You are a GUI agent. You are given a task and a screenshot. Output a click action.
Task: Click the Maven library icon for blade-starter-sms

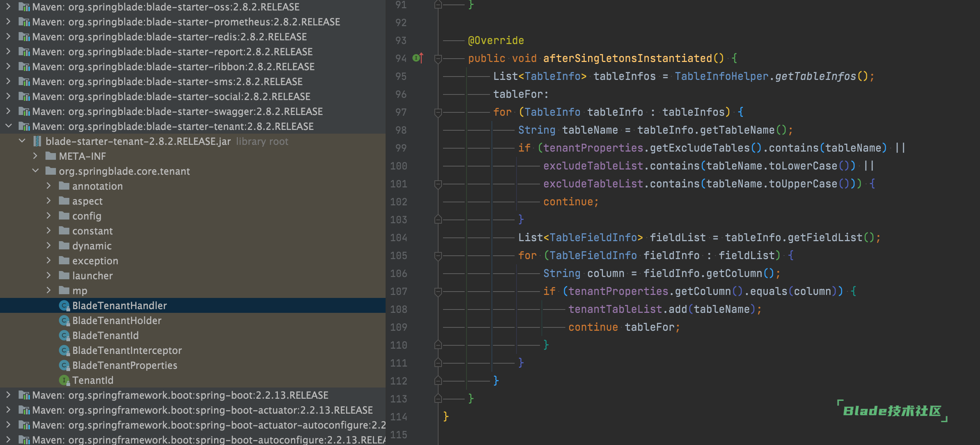24,81
